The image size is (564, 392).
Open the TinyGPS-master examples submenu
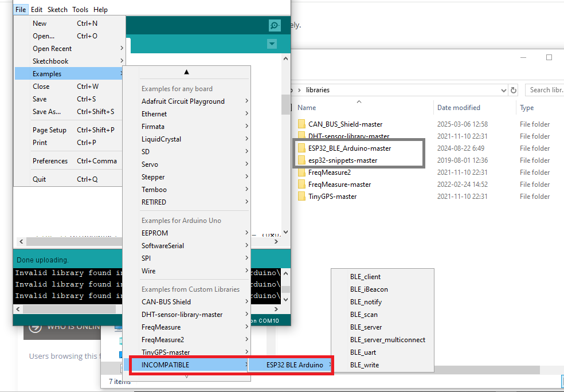[187, 352]
